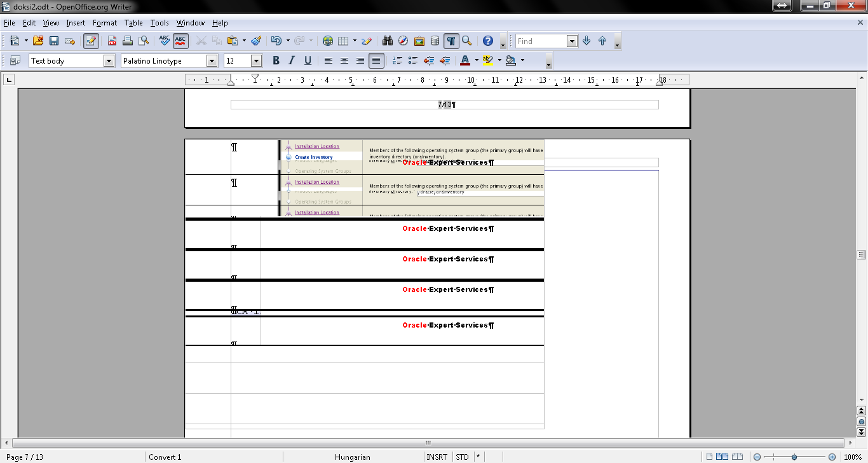Open Zoom magnifier icon in toolbar
The height and width of the screenshot is (463, 868).
(x=467, y=41)
